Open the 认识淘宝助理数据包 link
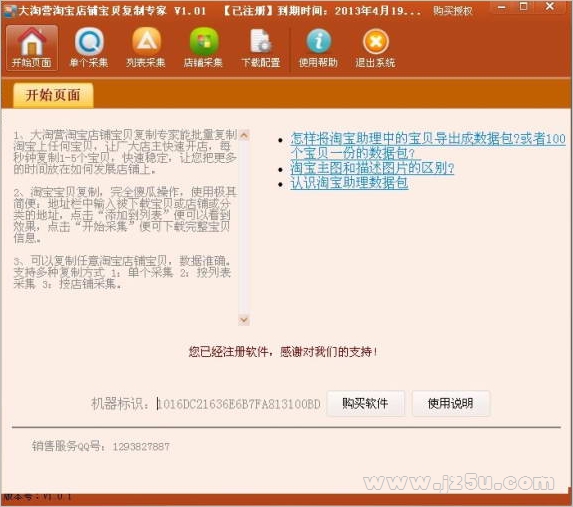The height and width of the screenshot is (507, 573). [x=349, y=183]
